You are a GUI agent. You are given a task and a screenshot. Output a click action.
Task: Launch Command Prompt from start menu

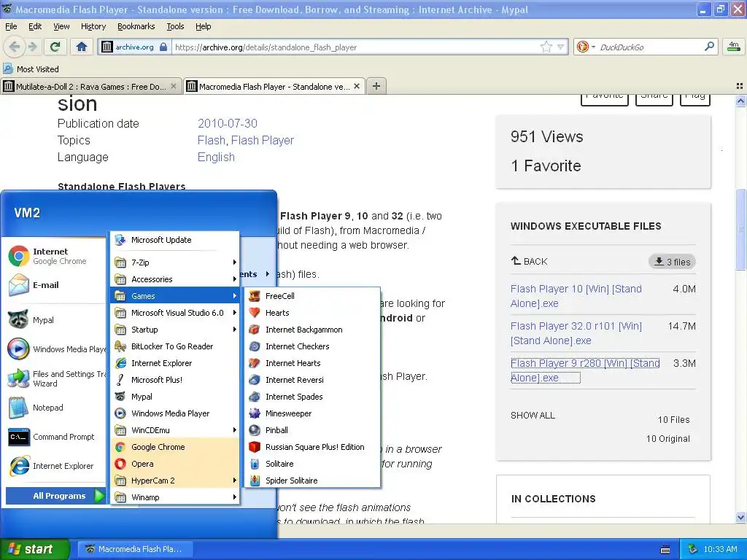[x=55, y=437]
